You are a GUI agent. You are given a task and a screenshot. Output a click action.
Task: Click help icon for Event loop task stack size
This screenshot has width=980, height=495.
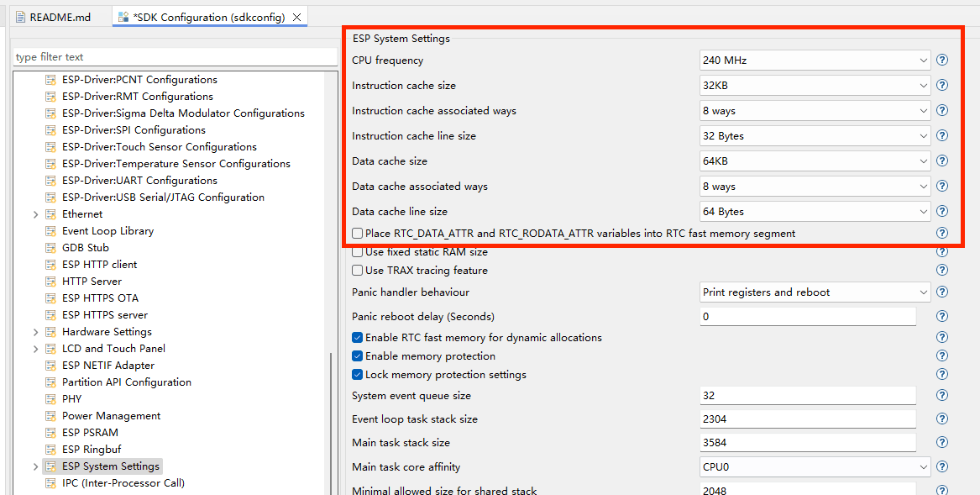tap(942, 419)
